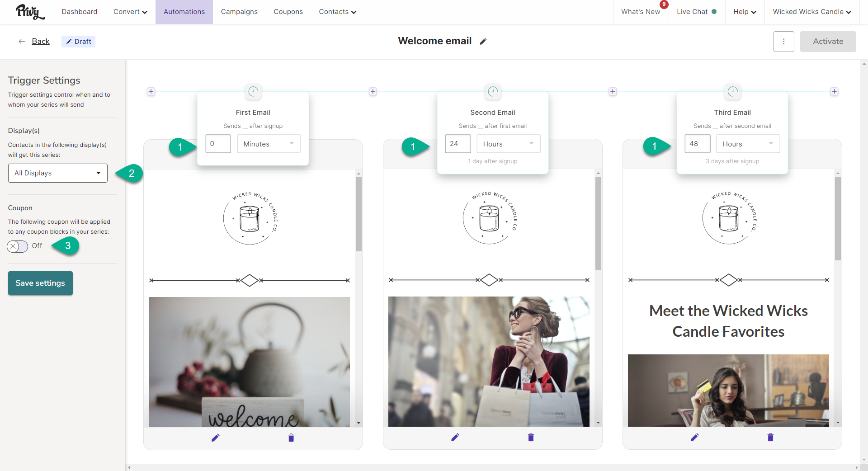Go to the Campaigns tab
This screenshot has height=471, width=868.
[x=239, y=12]
